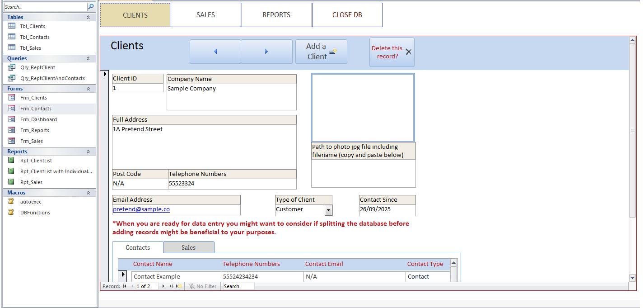Click the form scroll up arrow

pyautogui.click(x=632, y=41)
